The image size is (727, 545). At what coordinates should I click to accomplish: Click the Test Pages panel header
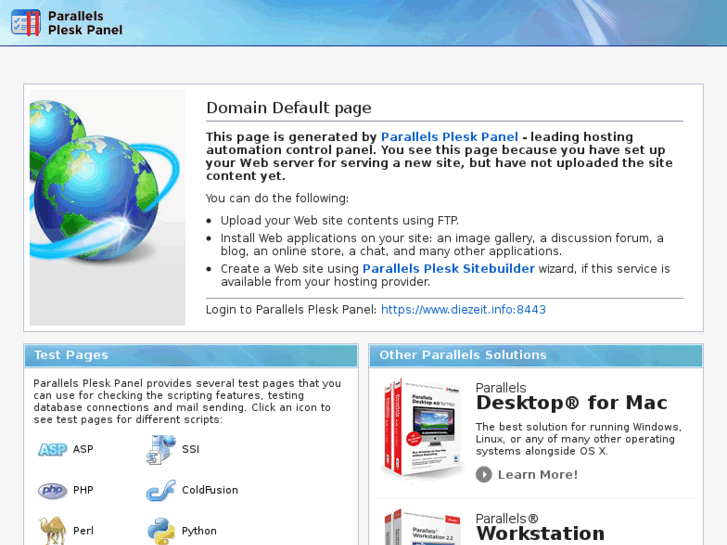tap(191, 355)
